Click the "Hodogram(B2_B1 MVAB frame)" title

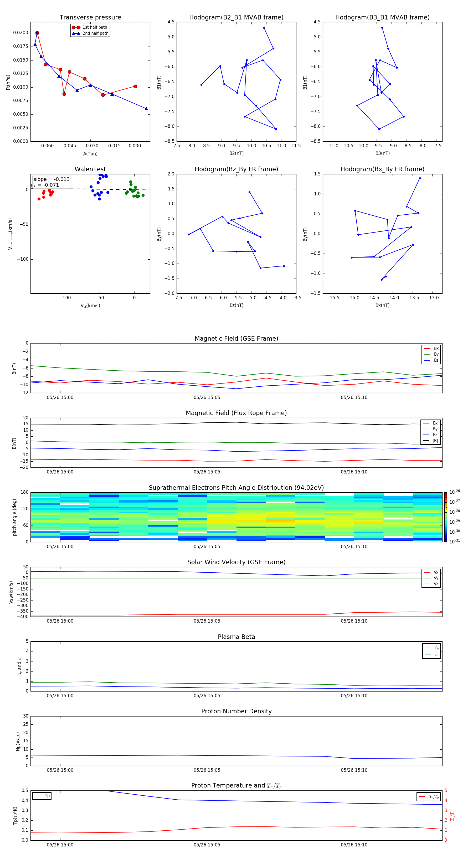(x=236, y=18)
